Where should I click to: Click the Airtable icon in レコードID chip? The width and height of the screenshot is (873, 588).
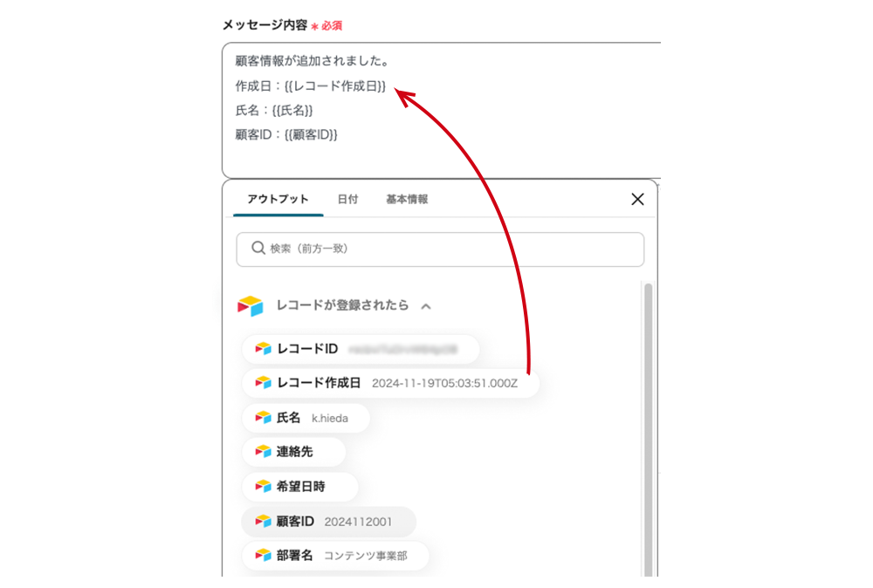point(263,349)
